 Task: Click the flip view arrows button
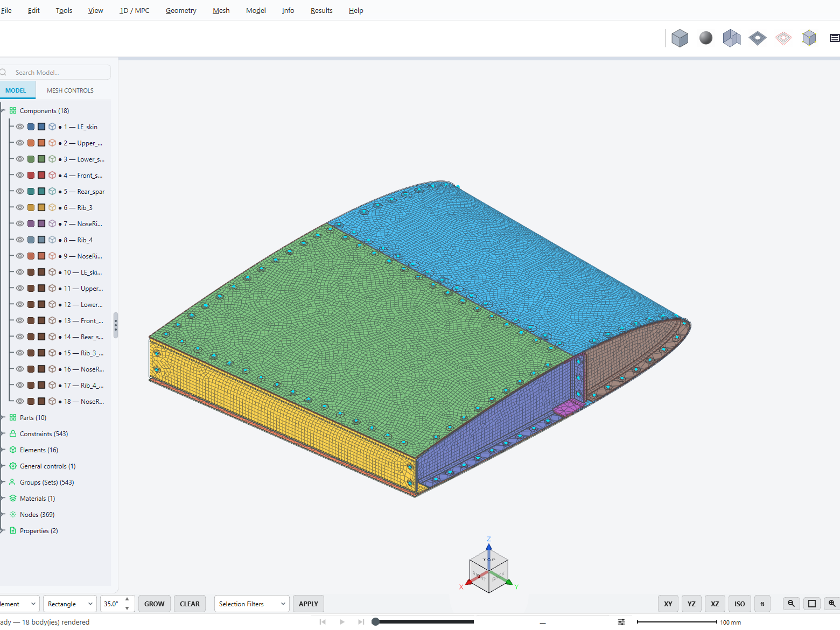pos(762,604)
